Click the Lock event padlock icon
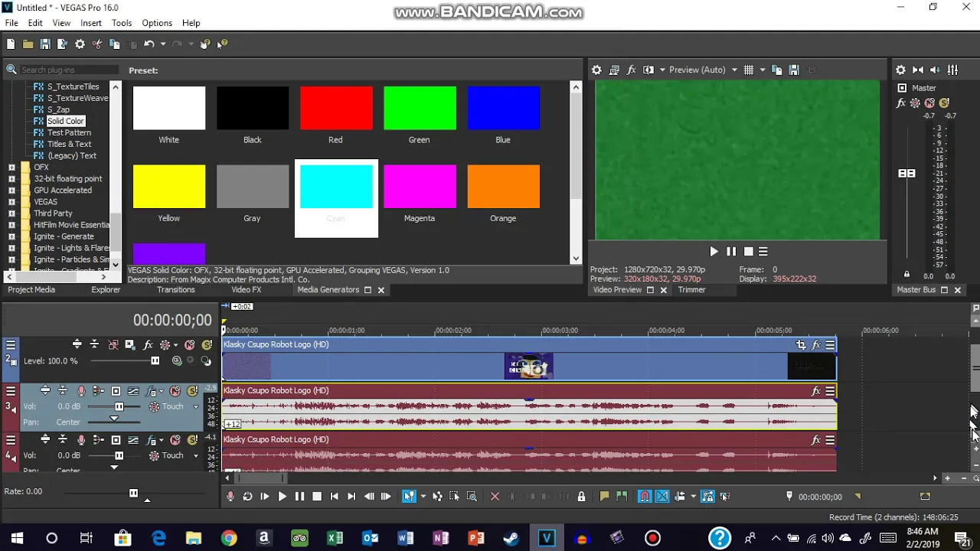This screenshot has width=980, height=551. tap(581, 497)
